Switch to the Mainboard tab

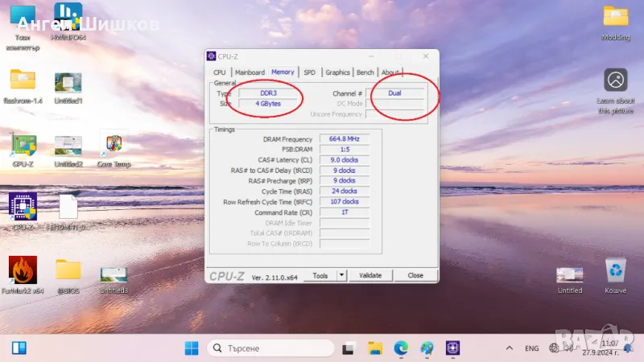pyautogui.click(x=250, y=72)
